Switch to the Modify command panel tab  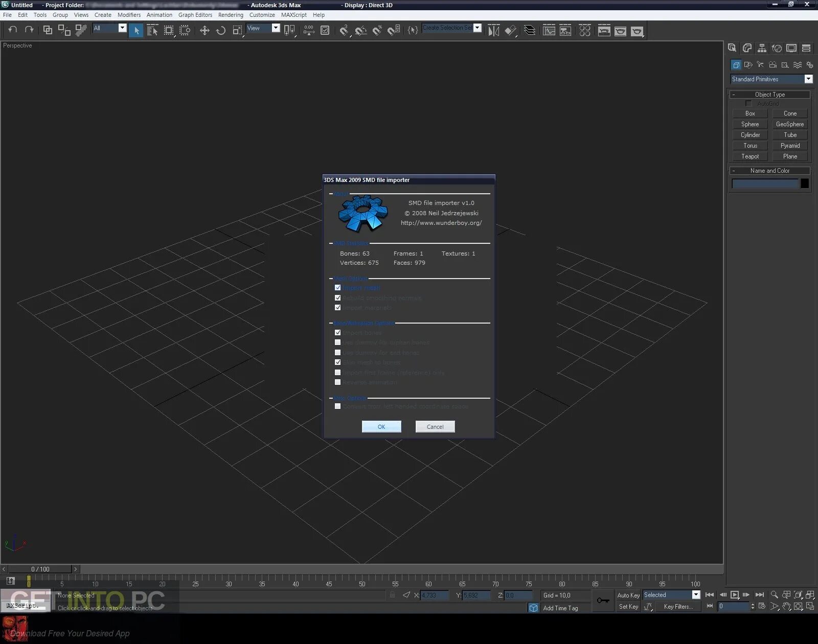coord(747,48)
